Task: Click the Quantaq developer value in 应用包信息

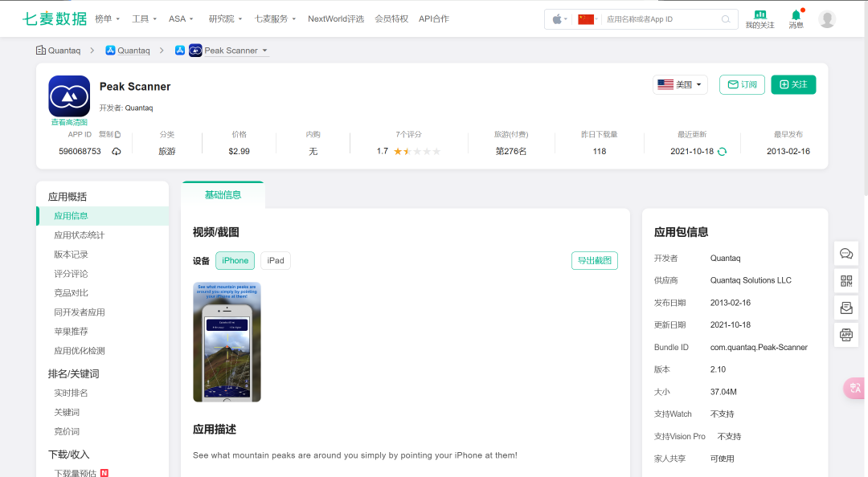Action: tap(725, 259)
